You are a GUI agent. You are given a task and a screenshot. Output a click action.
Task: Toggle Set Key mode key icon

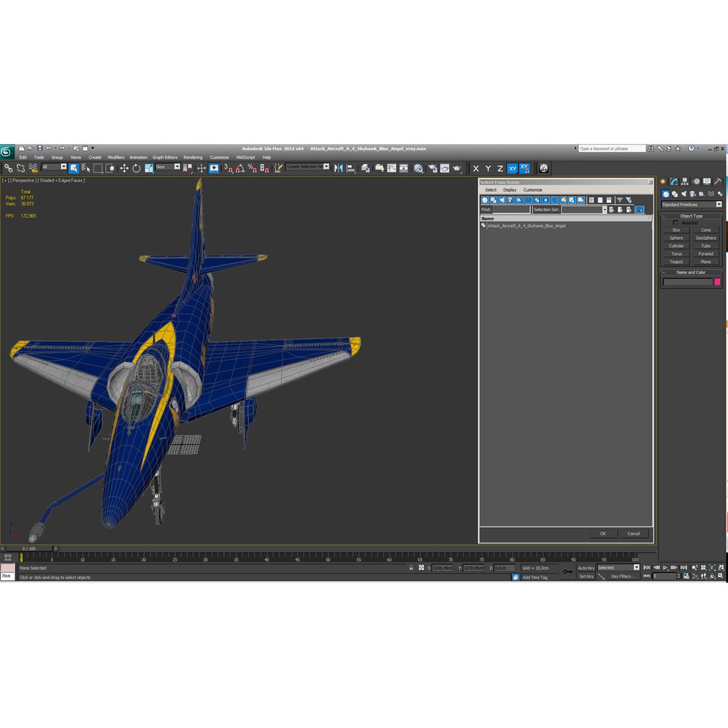568,572
